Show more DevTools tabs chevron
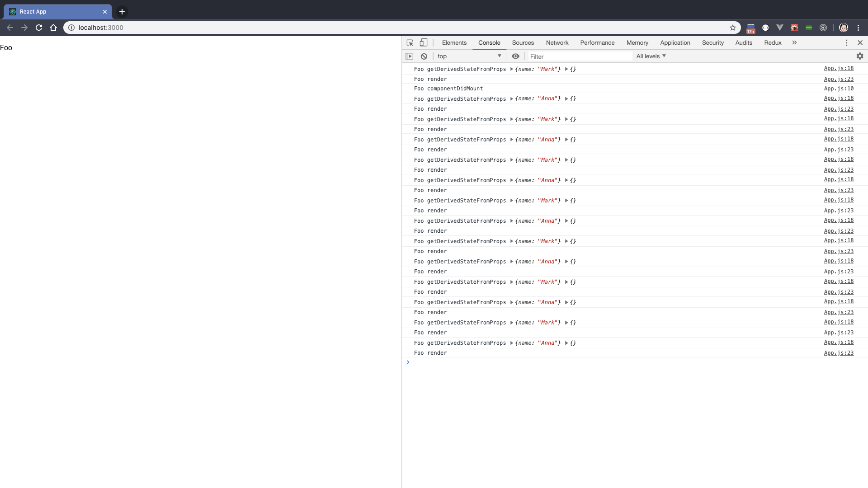This screenshot has height=488, width=868. tap(794, 42)
